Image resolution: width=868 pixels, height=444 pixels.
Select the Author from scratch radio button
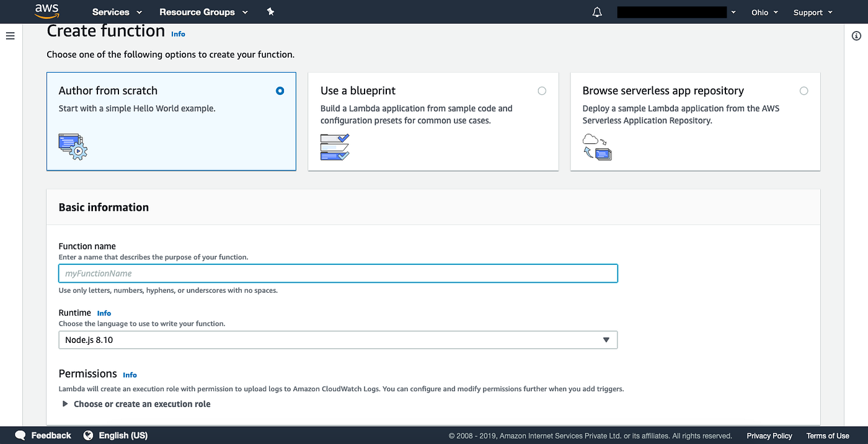pos(280,91)
